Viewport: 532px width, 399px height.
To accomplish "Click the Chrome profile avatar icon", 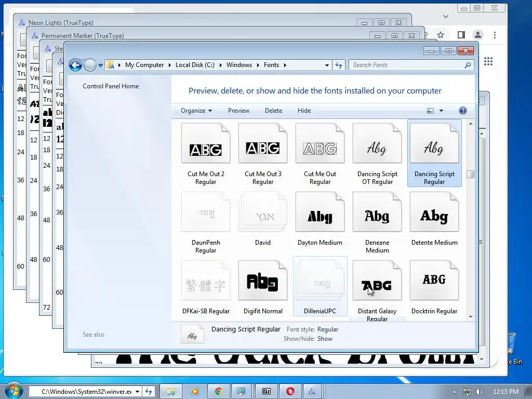I will [478, 35].
